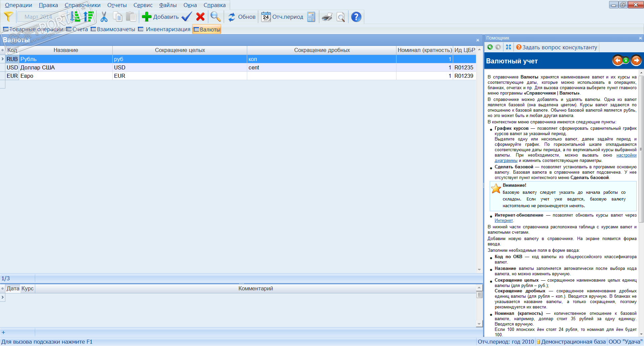This screenshot has height=346, width=644.
Task: Open the Справка menu
Action: coord(215,5)
